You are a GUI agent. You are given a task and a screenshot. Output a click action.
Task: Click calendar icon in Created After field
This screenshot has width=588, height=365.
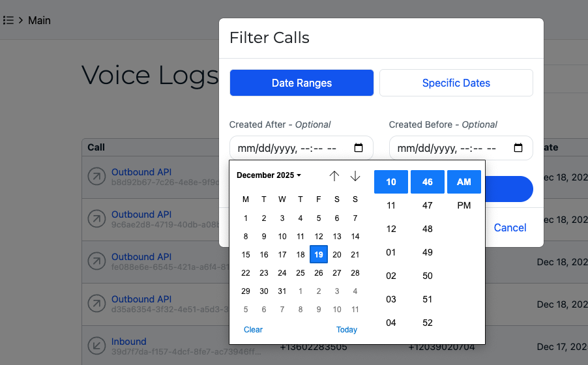click(x=359, y=148)
